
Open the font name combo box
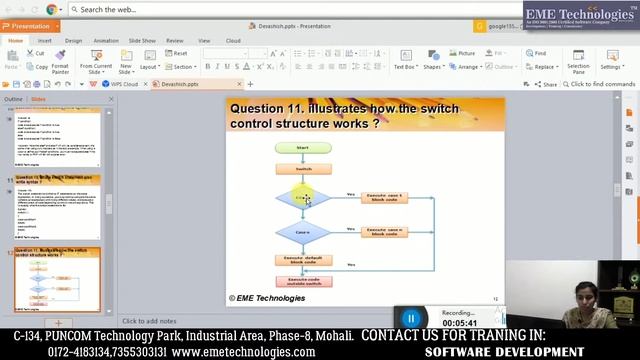click(226, 53)
